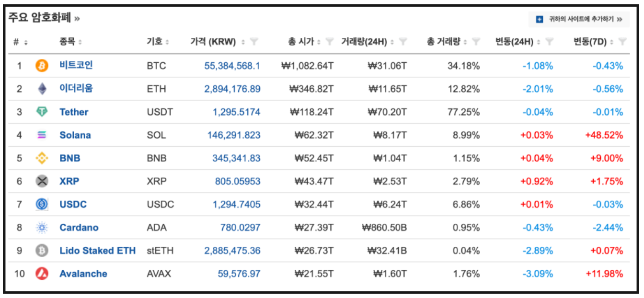Sort the table by the # column

[x=26, y=42]
